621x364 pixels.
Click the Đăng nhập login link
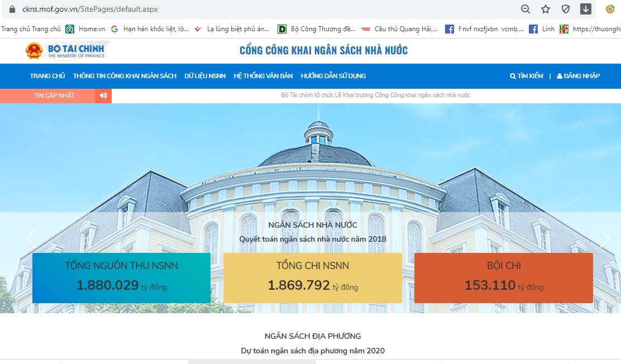click(x=579, y=76)
